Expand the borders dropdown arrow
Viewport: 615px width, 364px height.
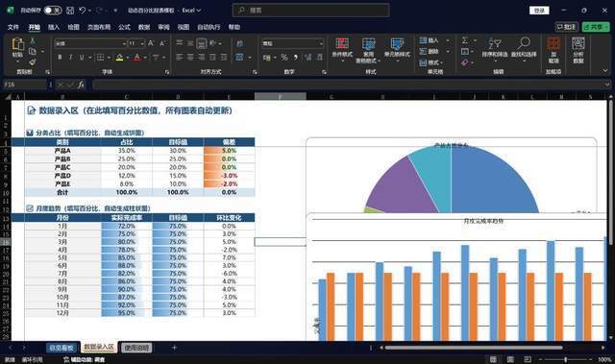(x=109, y=58)
